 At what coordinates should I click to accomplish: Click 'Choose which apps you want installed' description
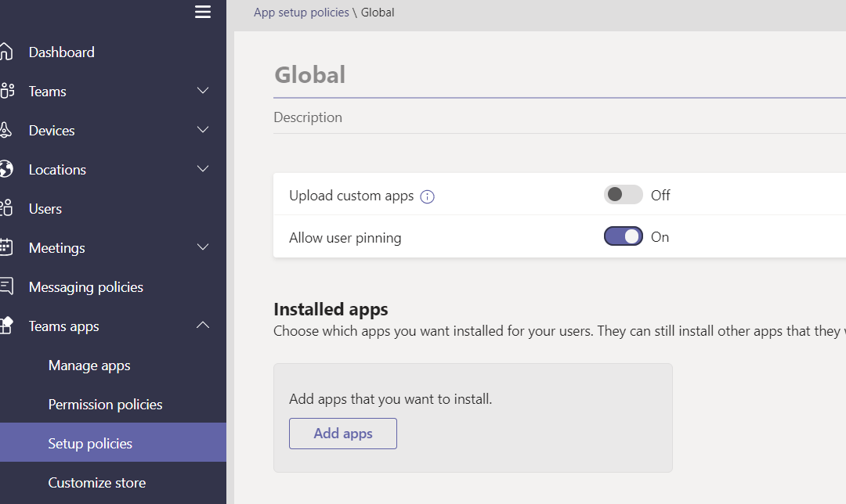[x=559, y=331]
